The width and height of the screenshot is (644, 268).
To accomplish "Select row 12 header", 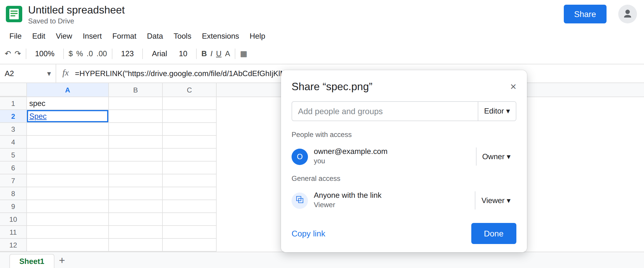I will point(13,245).
